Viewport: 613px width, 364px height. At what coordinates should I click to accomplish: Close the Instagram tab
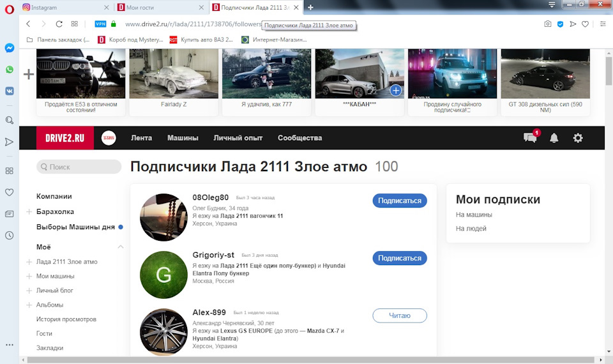[x=107, y=8]
